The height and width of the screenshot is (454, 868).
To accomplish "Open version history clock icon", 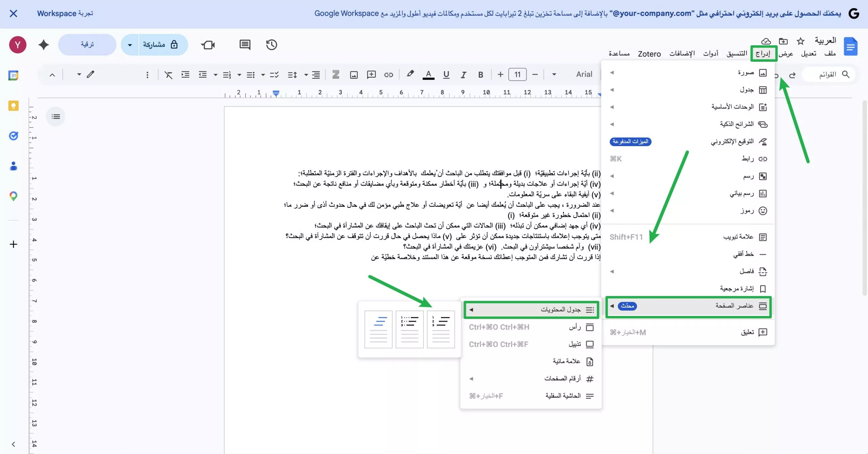I will point(271,45).
